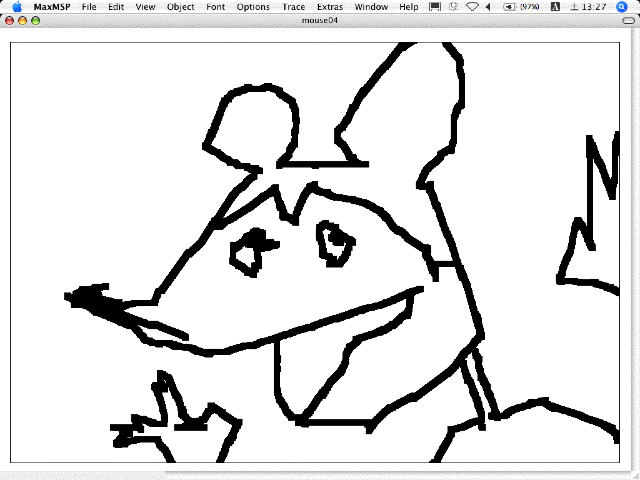Open the MaxMSP application menu
Image resolution: width=640 pixels, height=480 pixels.
click(52, 7)
